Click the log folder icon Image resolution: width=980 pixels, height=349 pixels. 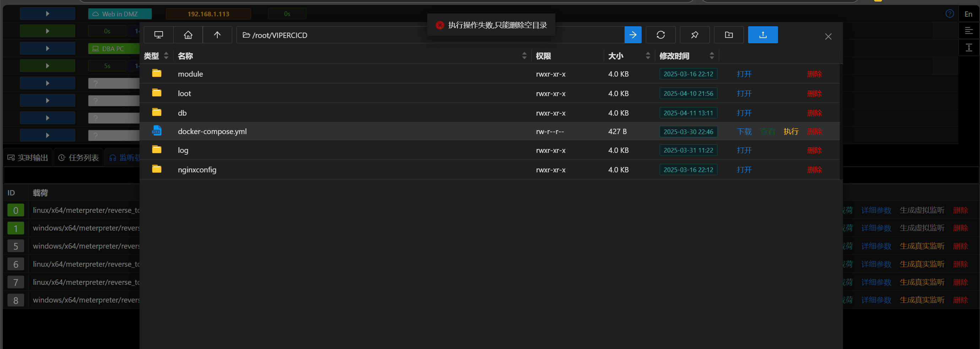(157, 149)
